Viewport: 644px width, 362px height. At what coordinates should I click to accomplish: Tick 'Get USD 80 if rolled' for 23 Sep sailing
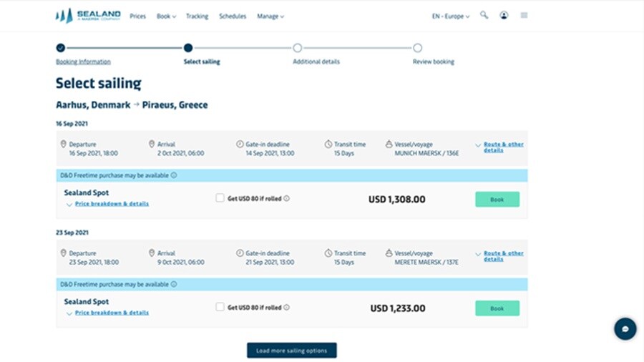click(220, 307)
